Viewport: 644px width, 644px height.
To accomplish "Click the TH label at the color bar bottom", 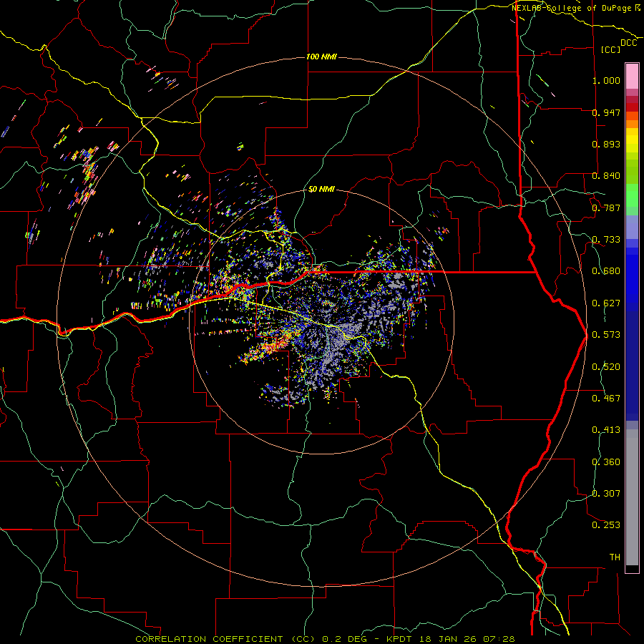I will [615, 557].
